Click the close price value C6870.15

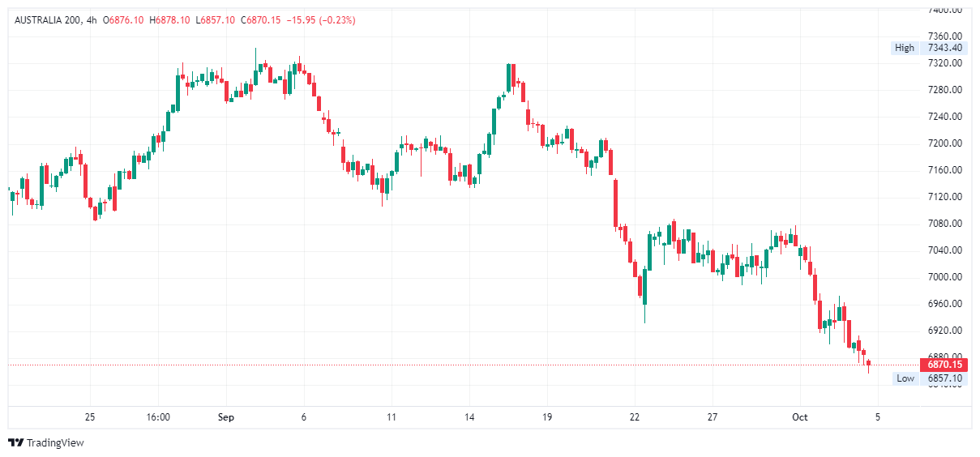pyautogui.click(x=260, y=19)
